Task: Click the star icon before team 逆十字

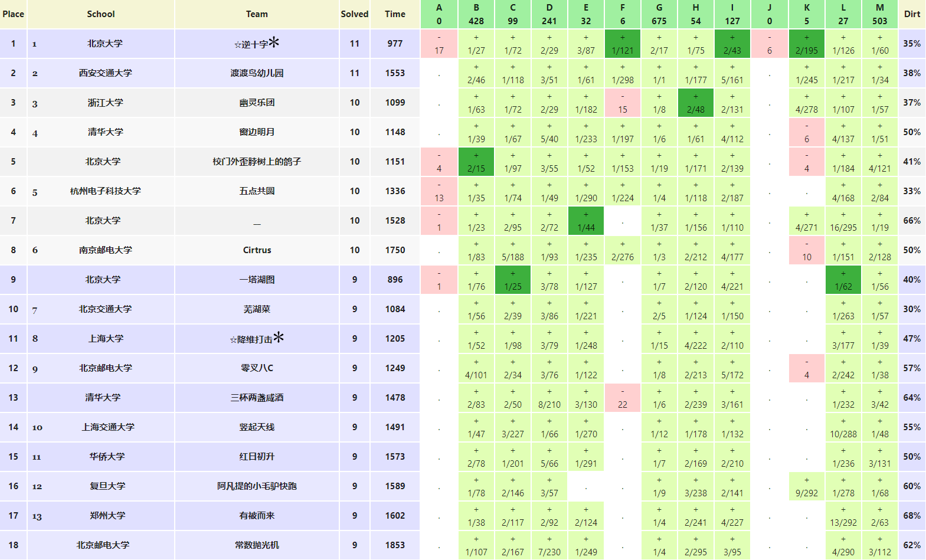Action: [237, 45]
